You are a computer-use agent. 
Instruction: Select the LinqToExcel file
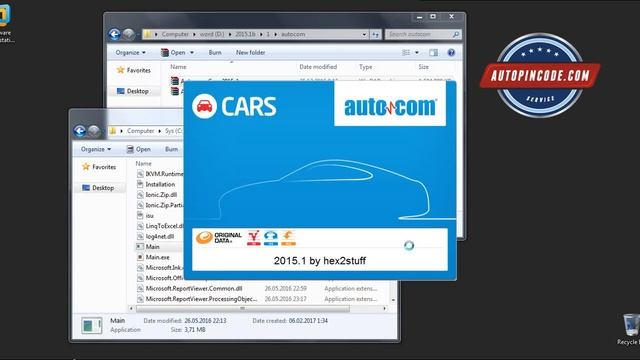click(x=164, y=226)
